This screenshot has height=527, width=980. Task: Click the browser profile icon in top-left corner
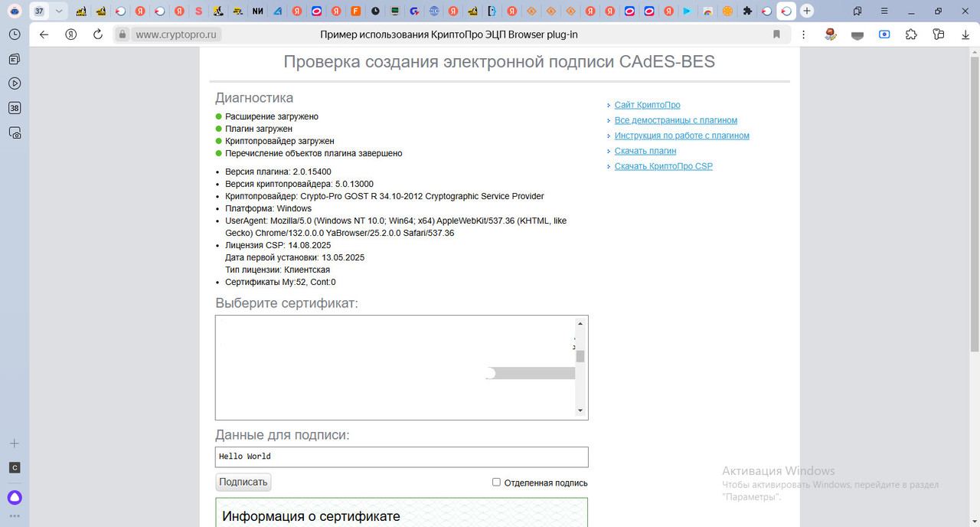(x=14, y=11)
